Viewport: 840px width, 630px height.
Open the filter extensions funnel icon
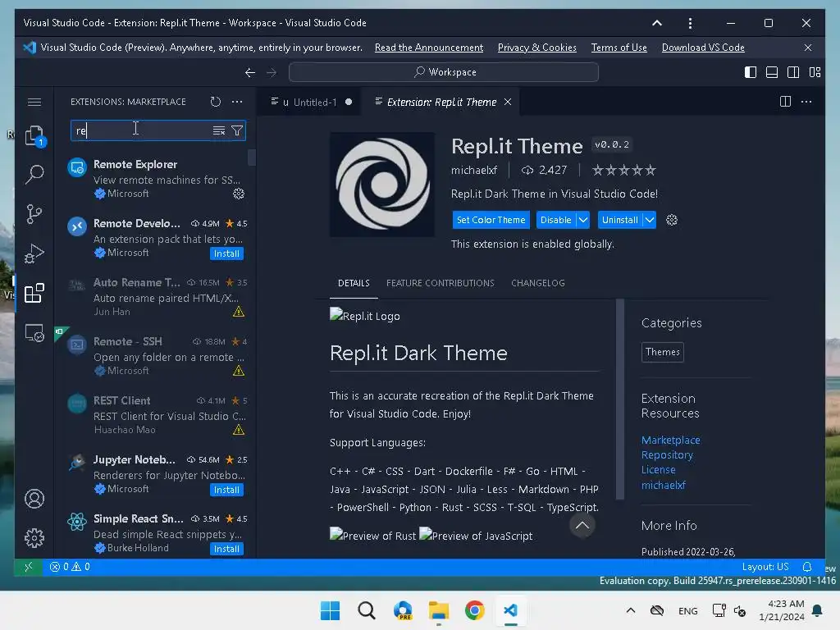coord(237,130)
